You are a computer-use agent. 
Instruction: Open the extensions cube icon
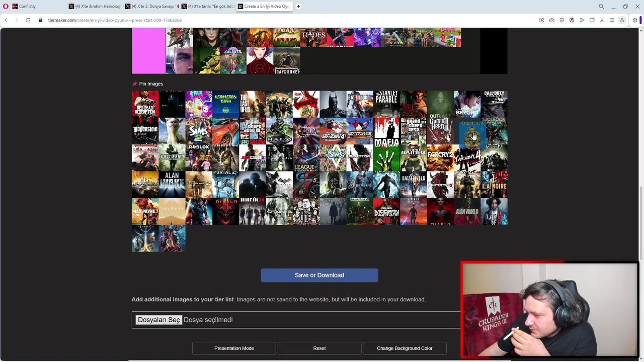click(635, 20)
